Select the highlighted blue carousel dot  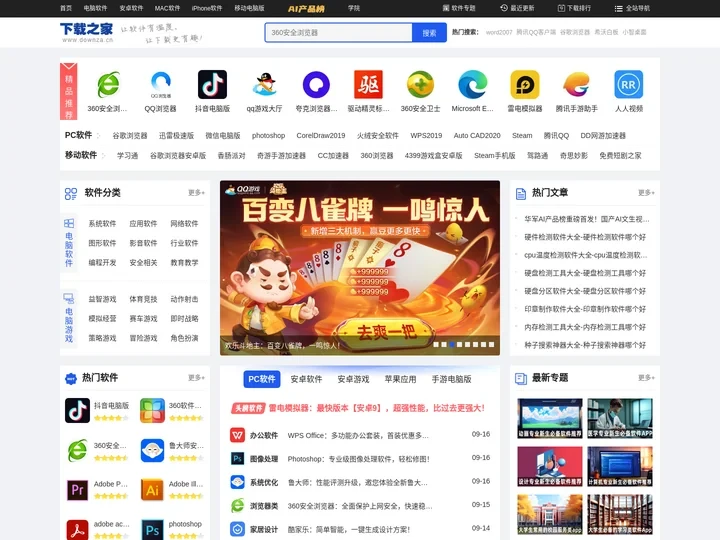click(452, 344)
